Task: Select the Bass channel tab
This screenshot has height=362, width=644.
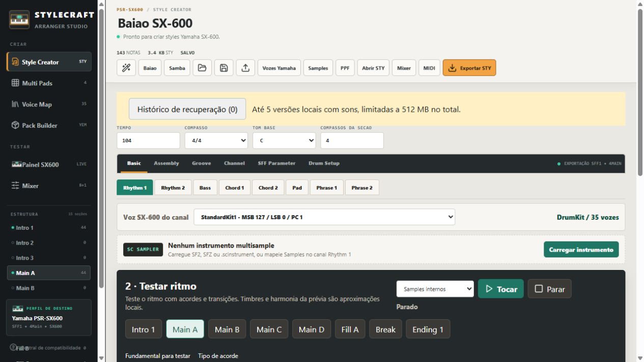Action: click(205, 188)
